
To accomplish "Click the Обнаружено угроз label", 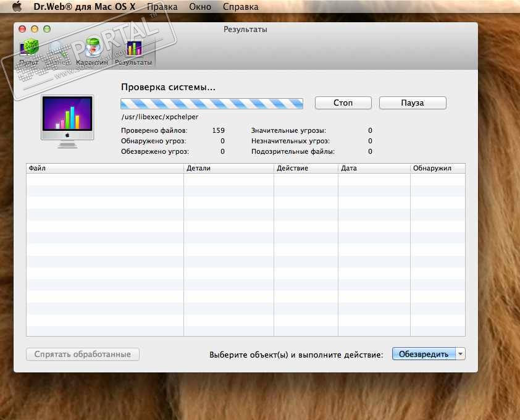I will pos(154,141).
